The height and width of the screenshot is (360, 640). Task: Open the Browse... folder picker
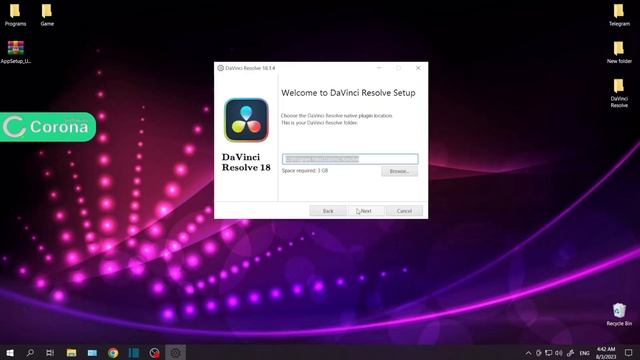click(399, 171)
